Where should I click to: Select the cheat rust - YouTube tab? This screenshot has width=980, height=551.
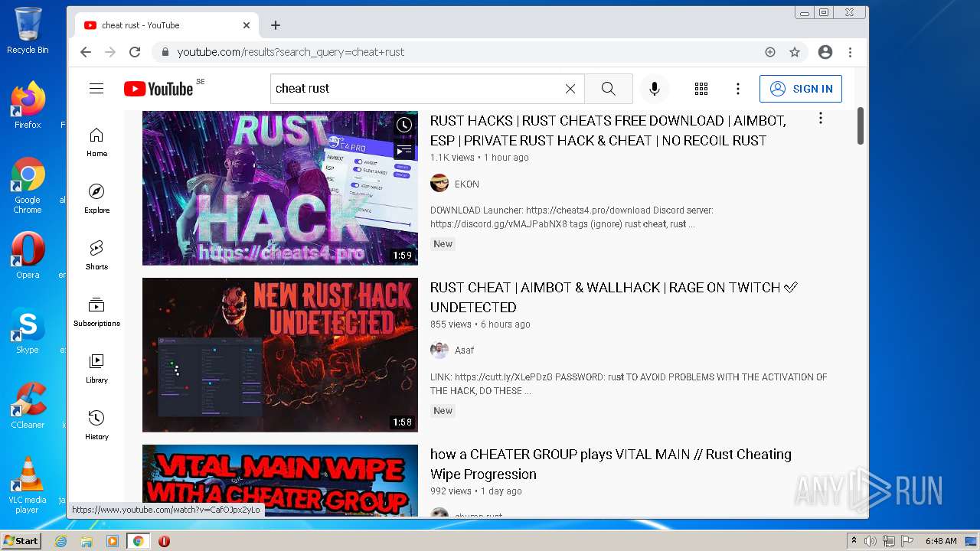167,25
